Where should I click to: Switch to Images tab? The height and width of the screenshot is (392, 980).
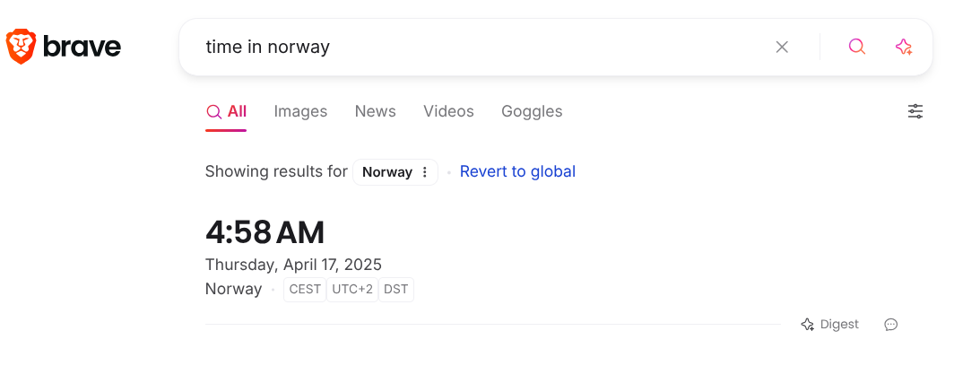coord(300,111)
